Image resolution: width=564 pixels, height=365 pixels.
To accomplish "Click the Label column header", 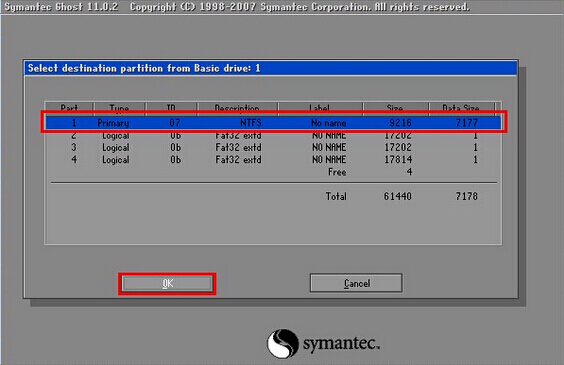I will 320,108.
